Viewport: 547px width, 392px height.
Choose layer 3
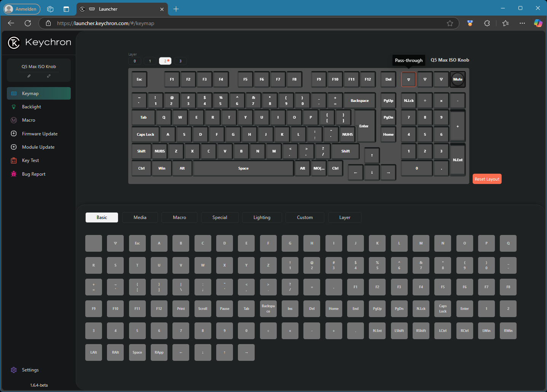(180, 61)
